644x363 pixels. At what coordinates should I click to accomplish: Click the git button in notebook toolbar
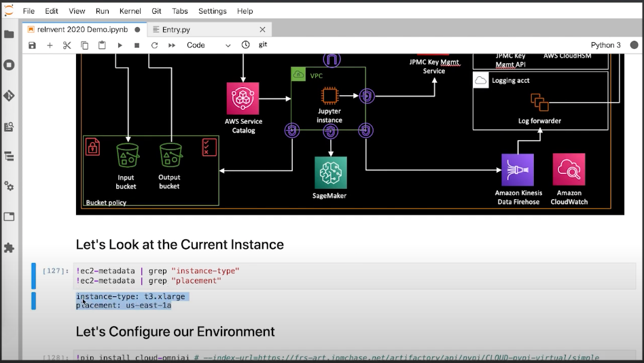tap(263, 45)
